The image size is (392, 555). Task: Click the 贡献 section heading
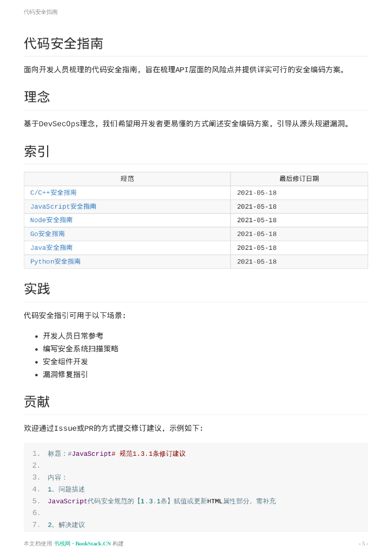tap(37, 402)
